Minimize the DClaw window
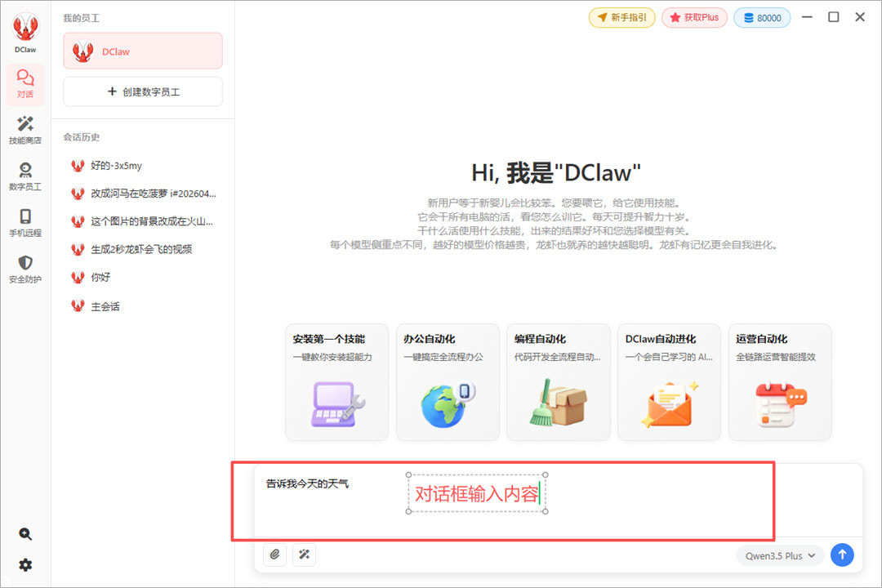 tap(807, 17)
